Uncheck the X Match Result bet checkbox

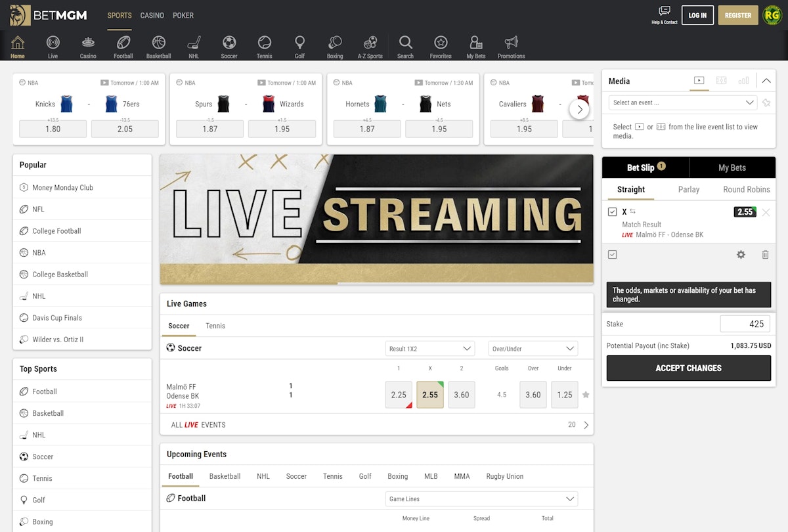613,212
